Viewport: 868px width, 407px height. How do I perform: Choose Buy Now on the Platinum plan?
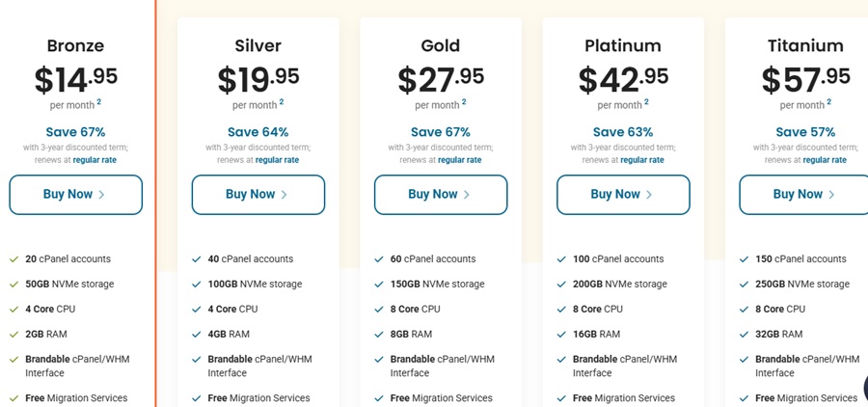pyautogui.click(x=623, y=195)
